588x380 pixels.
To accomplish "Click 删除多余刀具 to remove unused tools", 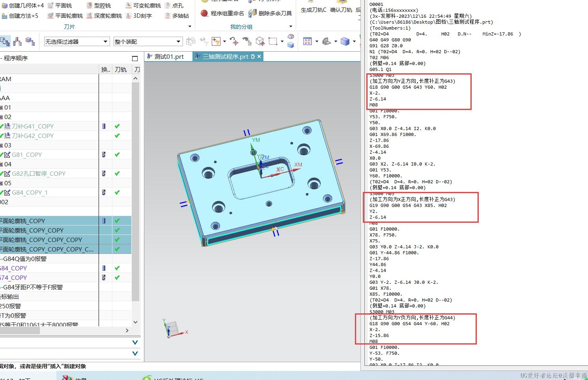I will (270, 13).
